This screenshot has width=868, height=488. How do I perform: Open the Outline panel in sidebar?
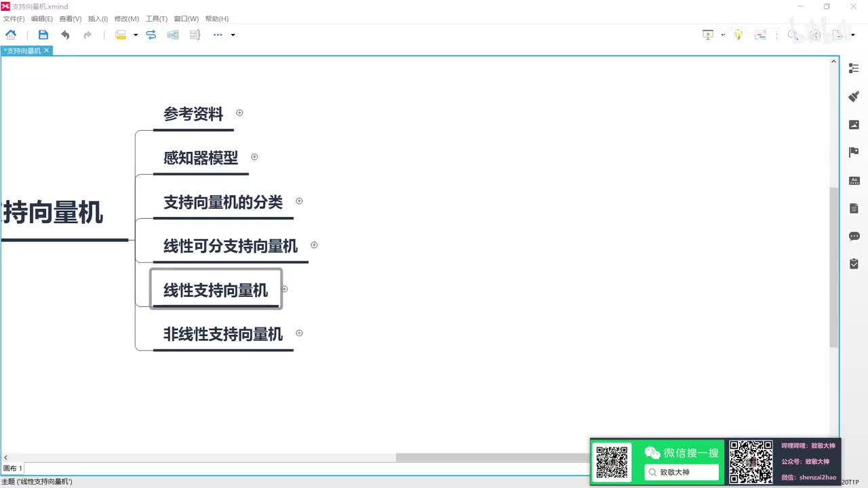(x=854, y=68)
